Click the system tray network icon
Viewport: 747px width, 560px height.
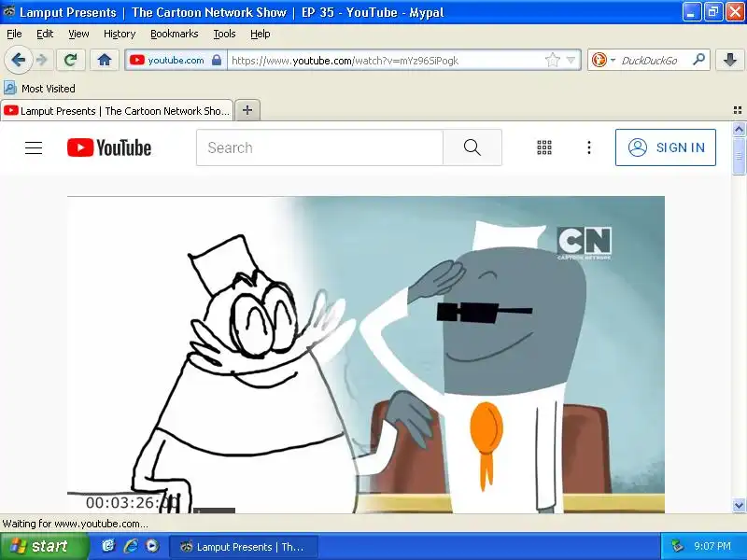tap(678, 546)
